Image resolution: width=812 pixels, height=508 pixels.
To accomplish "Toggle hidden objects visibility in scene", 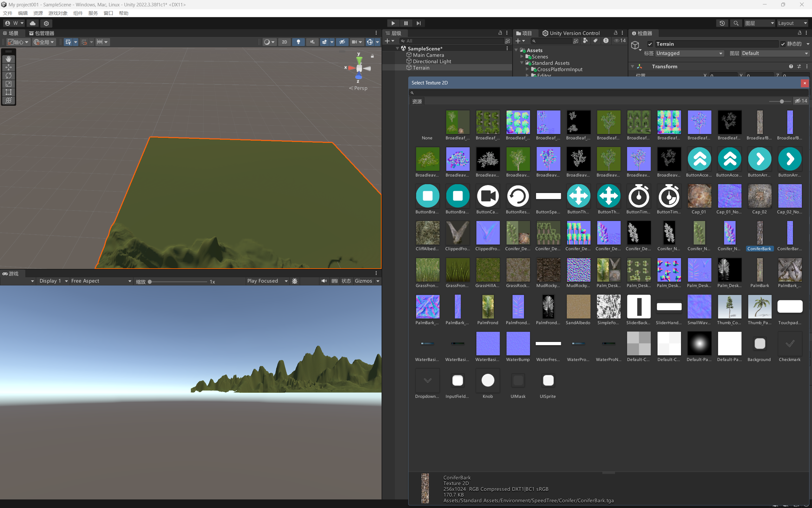I will 342,42.
